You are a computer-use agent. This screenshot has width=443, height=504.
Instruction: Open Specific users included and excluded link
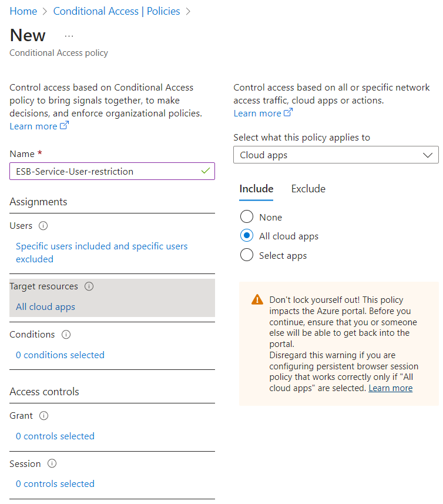102,253
